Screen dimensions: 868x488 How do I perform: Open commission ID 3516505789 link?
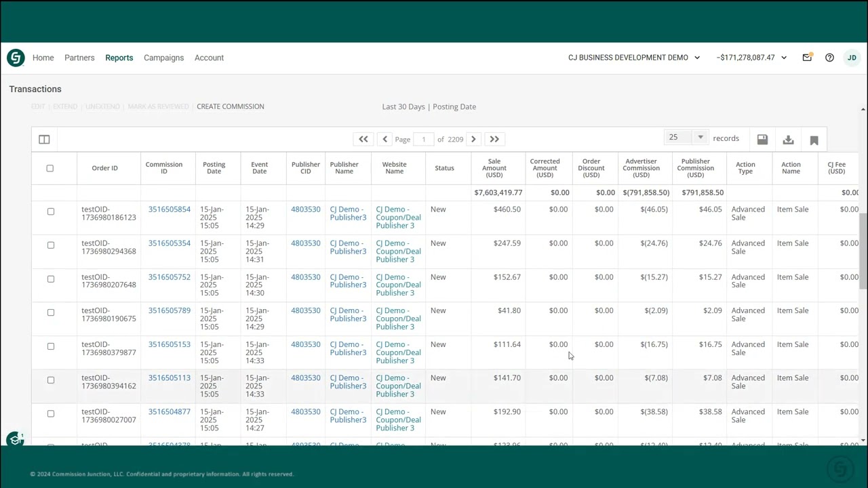click(x=170, y=310)
